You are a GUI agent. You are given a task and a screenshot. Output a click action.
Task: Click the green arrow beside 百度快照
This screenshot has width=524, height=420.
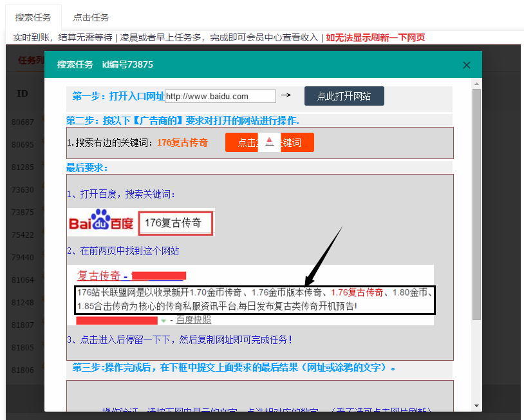point(164,321)
